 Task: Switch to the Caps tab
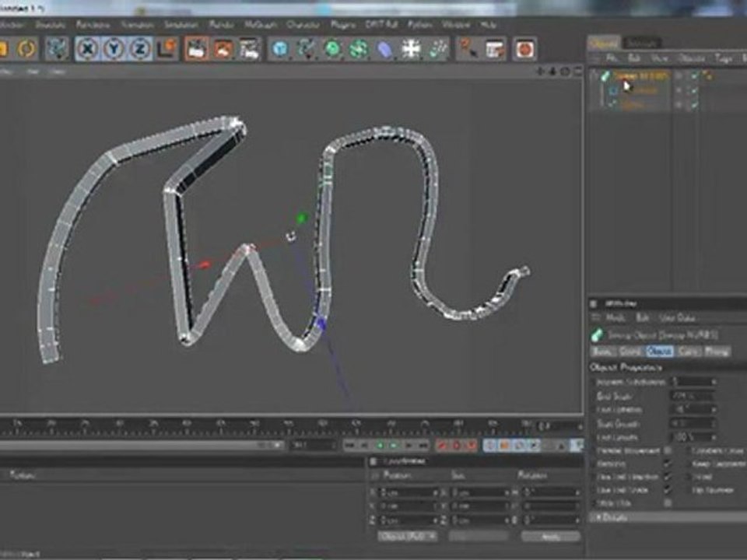point(688,352)
